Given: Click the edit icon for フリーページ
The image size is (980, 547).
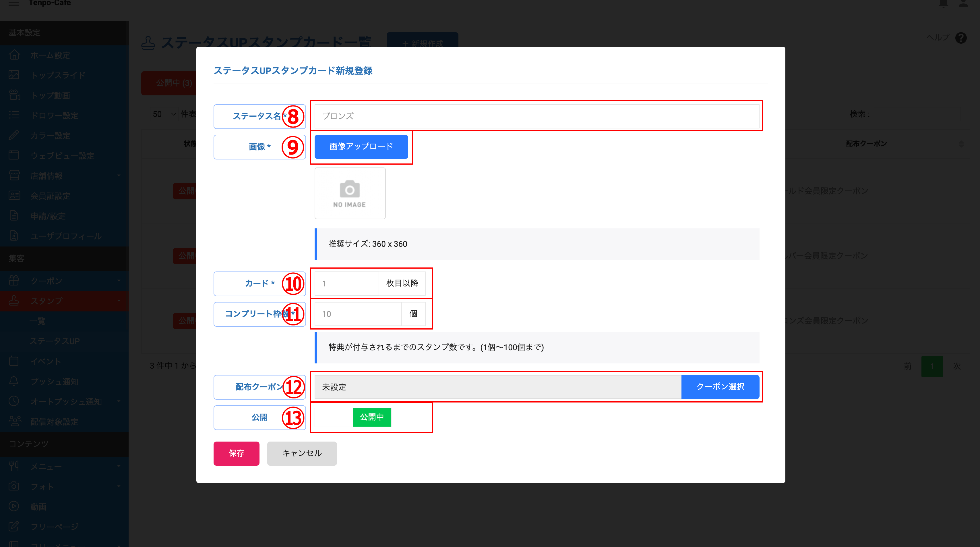Looking at the screenshot, I should click(14, 526).
